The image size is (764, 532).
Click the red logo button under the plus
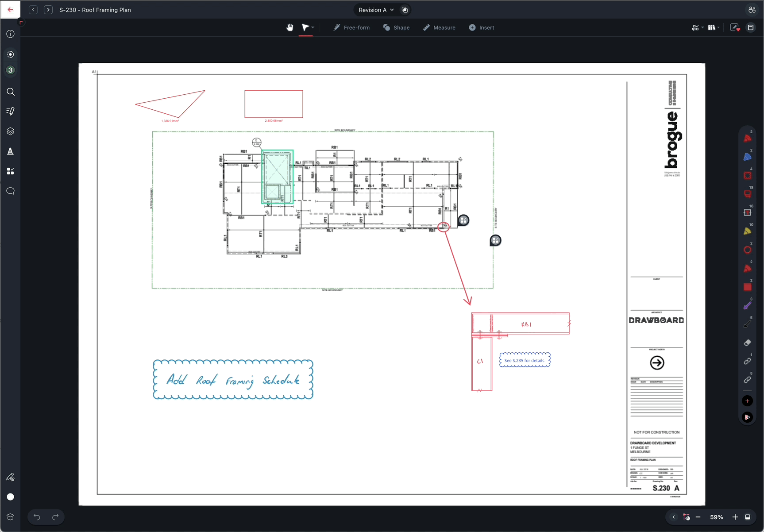(x=747, y=417)
